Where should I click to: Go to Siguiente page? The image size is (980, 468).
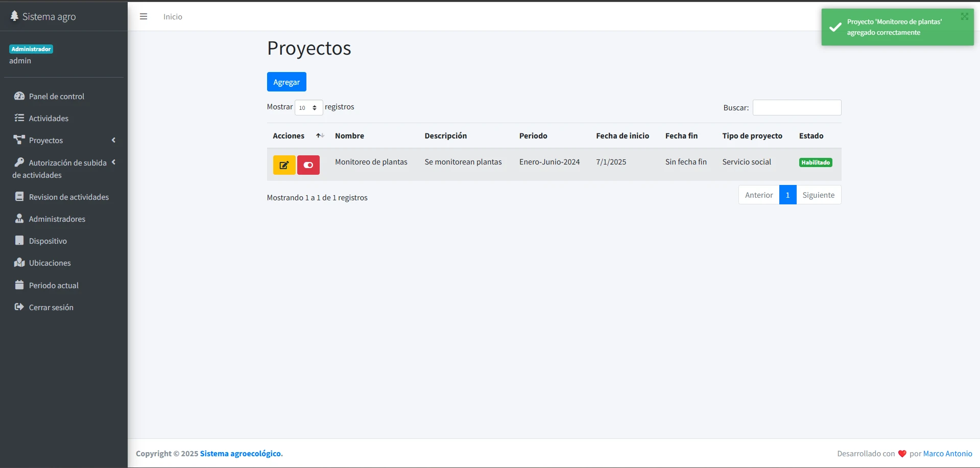(x=819, y=195)
